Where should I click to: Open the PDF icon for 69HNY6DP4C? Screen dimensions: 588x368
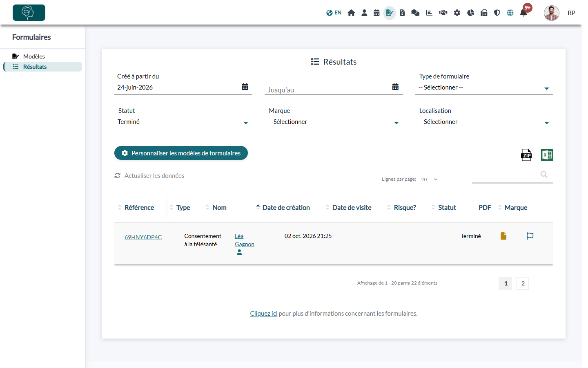click(503, 236)
